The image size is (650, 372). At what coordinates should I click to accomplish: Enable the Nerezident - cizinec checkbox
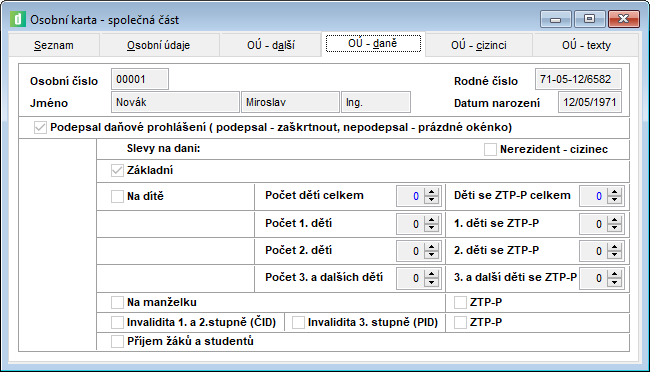490,149
